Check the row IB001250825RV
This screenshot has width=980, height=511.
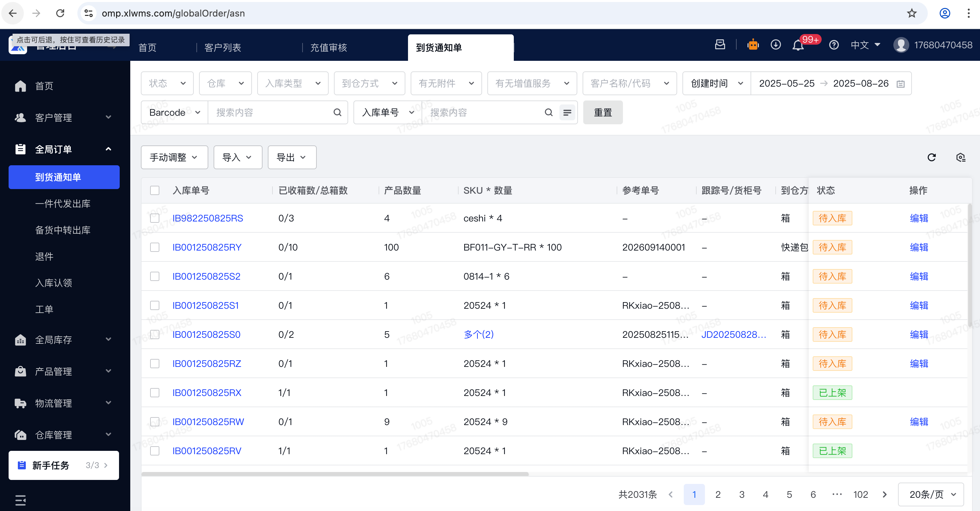pos(154,451)
